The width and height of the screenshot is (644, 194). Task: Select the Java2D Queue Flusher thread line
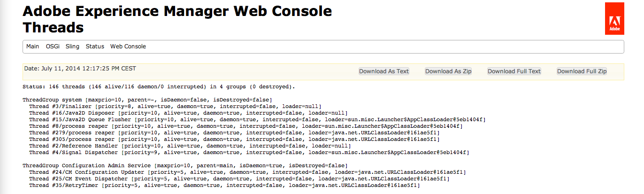pyautogui.click(x=257, y=119)
